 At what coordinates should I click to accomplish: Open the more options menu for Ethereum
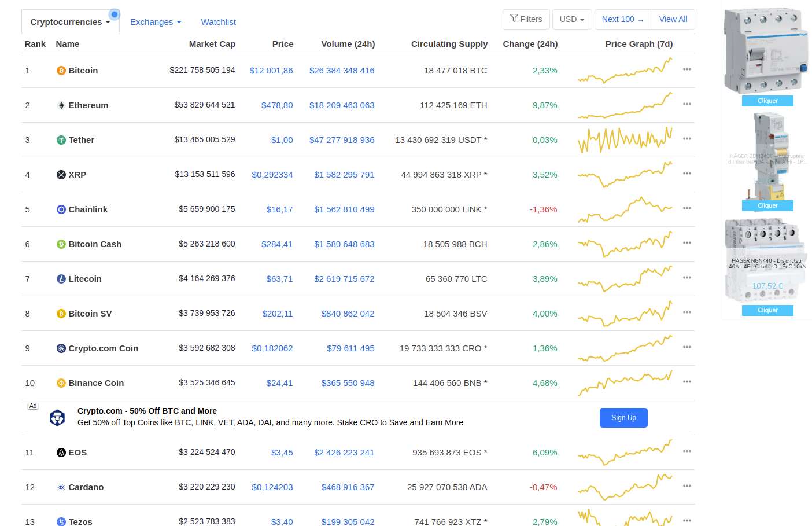click(x=687, y=104)
